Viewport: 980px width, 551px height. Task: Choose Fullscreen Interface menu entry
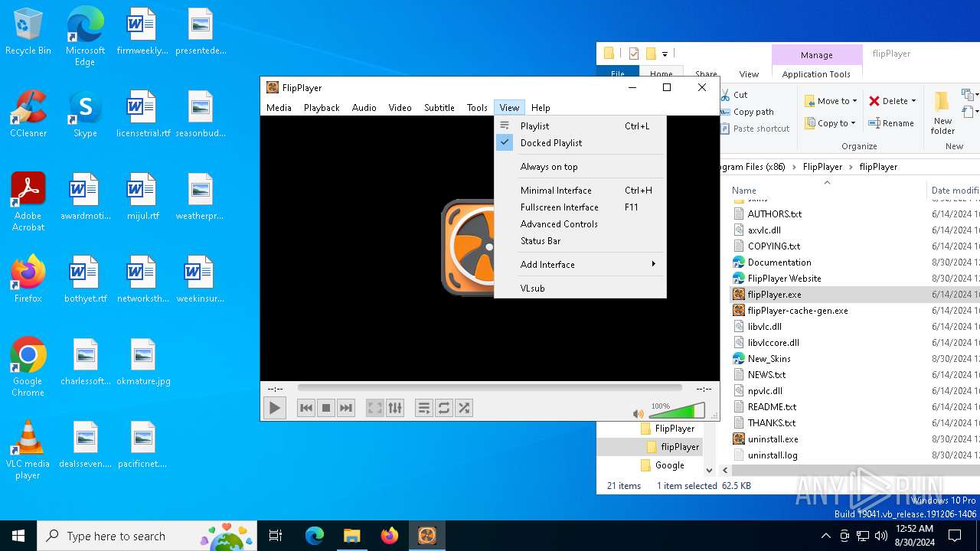580,207
